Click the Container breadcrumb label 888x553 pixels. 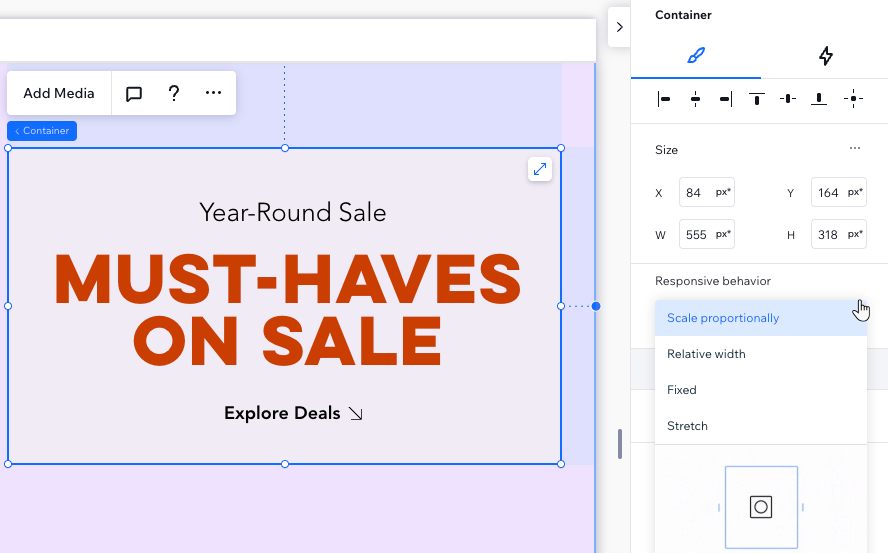pos(42,131)
